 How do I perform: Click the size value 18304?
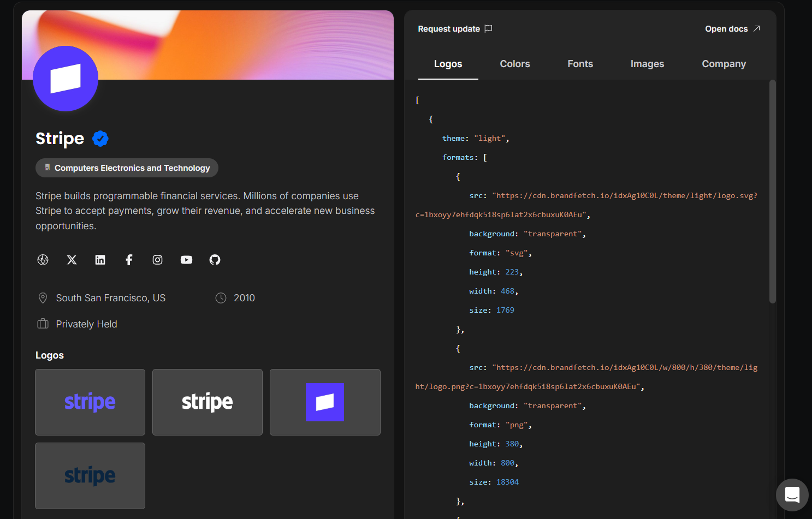pyautogui.click(x=507, y=482)
